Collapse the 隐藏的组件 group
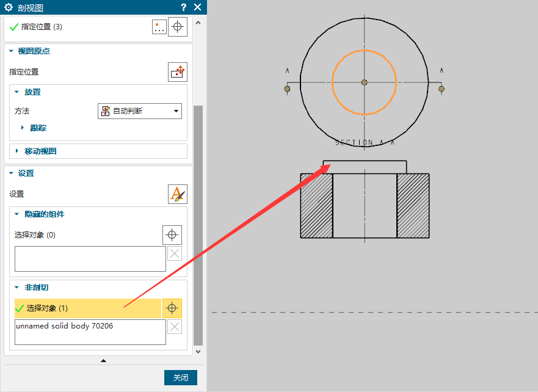This screenshot has height=392, width=538. (17, 214)
